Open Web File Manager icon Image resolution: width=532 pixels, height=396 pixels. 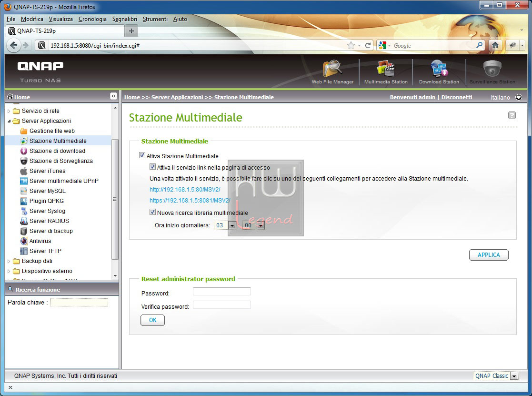pyautogui.click(x=332, y=69)
